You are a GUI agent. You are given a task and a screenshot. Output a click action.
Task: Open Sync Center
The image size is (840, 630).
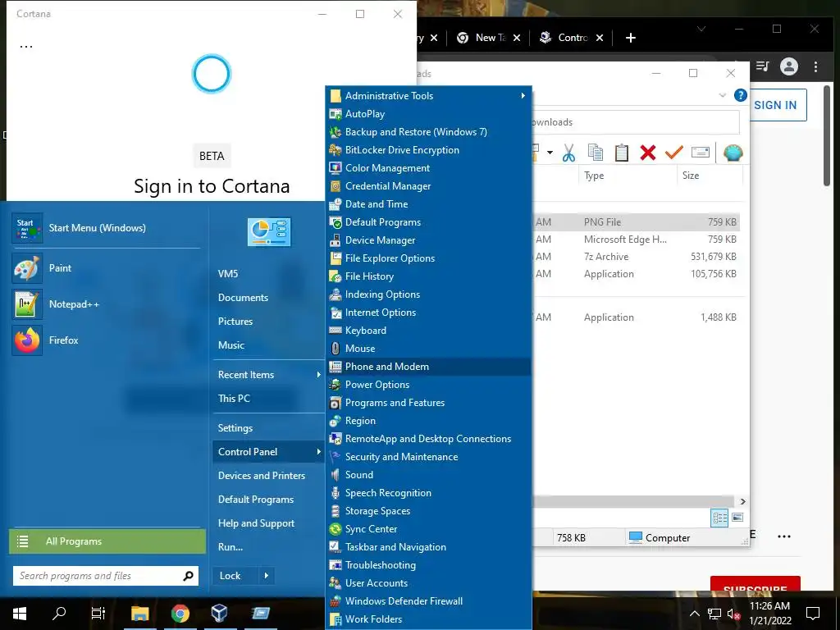click(428, 529)
